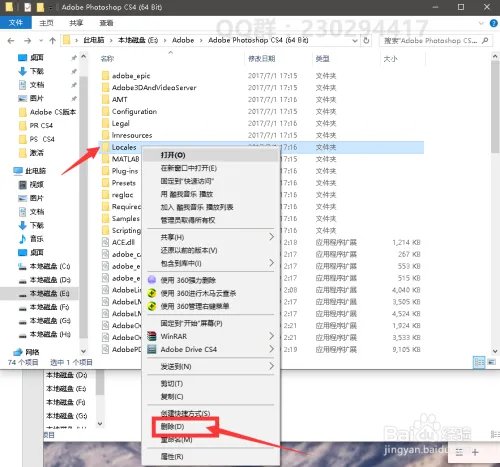Viewport: 500px width, 467px height.
Task: Click breadcrumb arrow after Adobe
Action: [201, 41]
